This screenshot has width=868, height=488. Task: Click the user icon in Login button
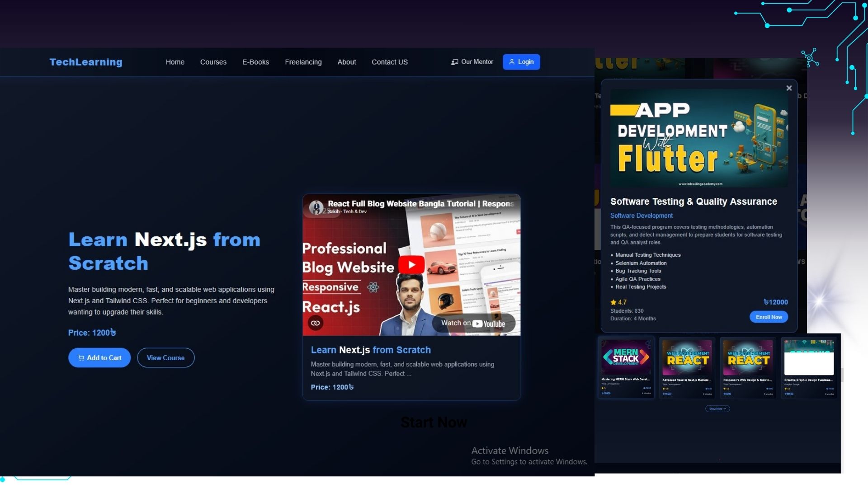[x=512, y=62]
